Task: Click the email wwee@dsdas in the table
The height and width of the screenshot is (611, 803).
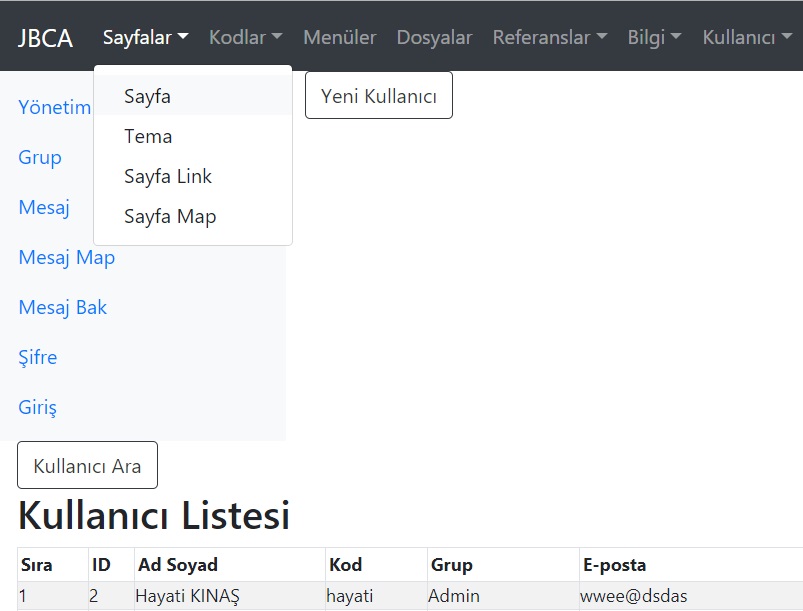Action: pyautogui.click(x=634, y=596)
